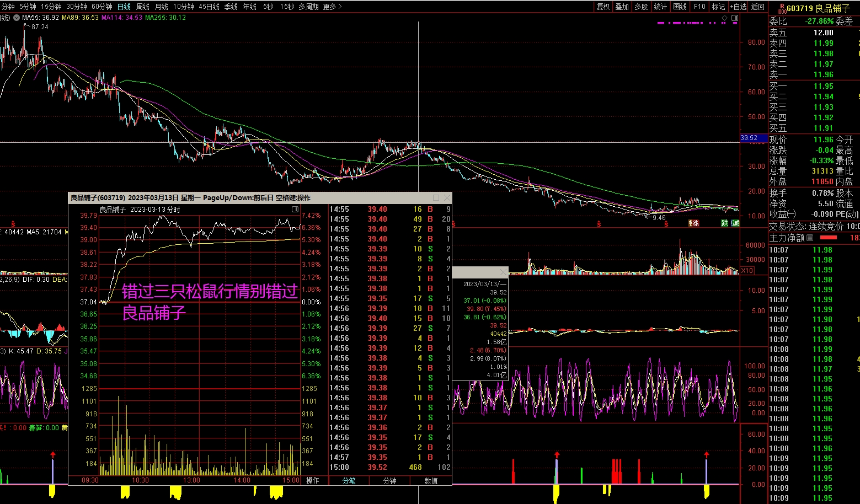Switch to the 分钟 tab in popup
Screen dimensions: 860x504
point(390,481)
